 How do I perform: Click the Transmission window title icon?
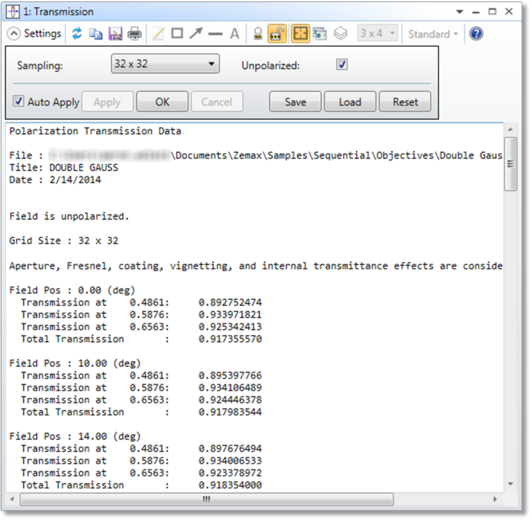click(x=13, y=12)
